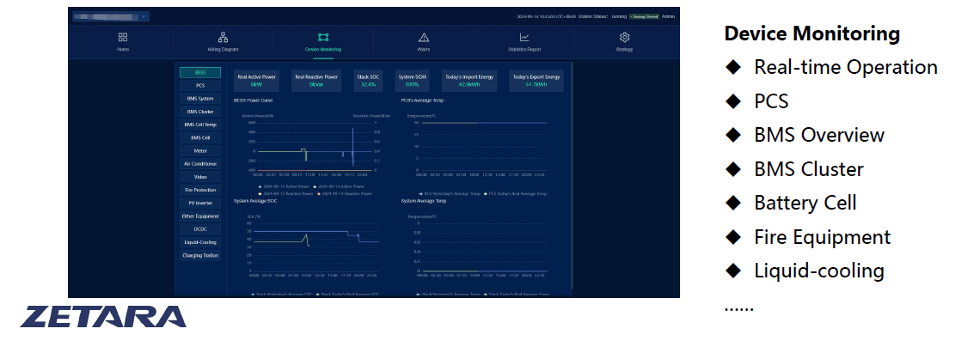Open the Fire Protection section
This screenshot has width=980, height=347.
[x=200, y=190]
